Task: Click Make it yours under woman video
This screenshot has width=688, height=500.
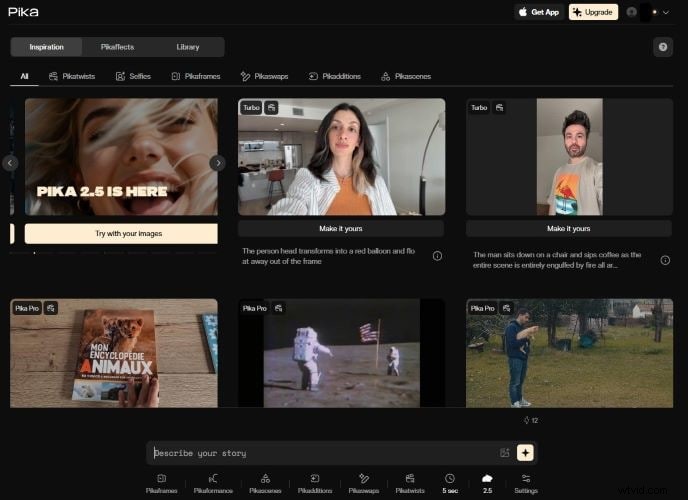Action: click(341, 229)
